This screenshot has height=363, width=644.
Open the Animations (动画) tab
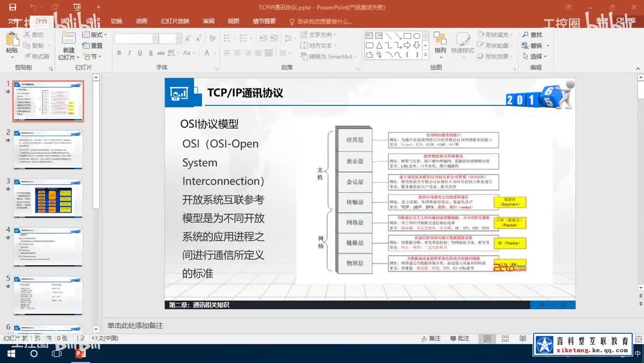pyautogui.click(x=142, y=21)
